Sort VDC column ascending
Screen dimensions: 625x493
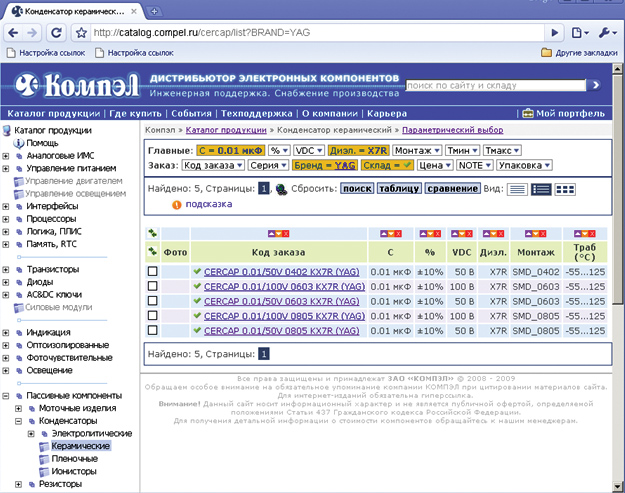click(x=454, y=234)
